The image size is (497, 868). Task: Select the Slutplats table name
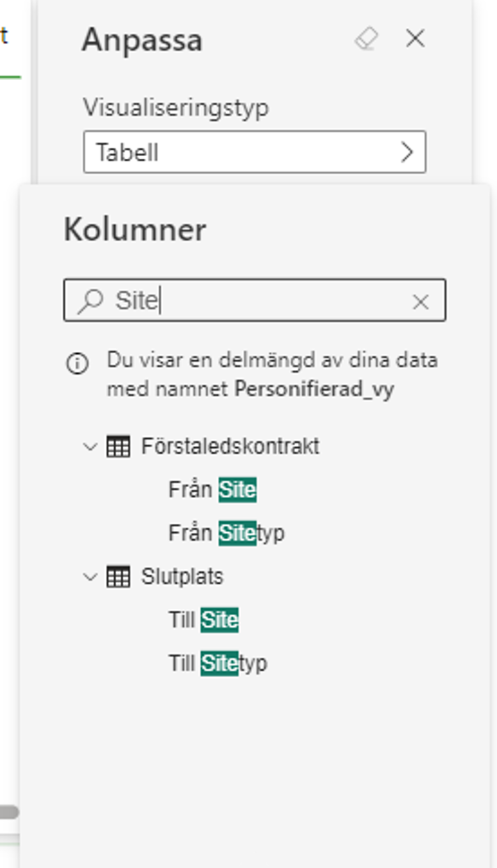[x=182, y=577]
